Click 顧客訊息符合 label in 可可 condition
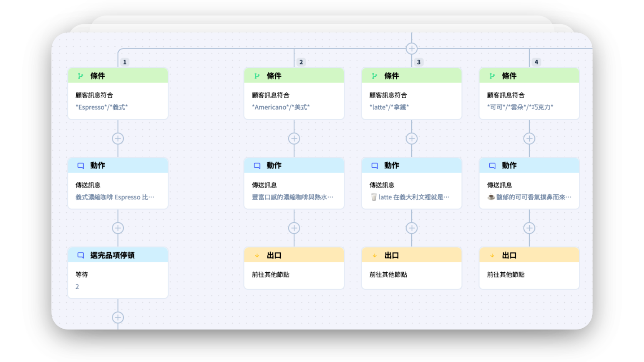644x362 pixels. (506, 95)
